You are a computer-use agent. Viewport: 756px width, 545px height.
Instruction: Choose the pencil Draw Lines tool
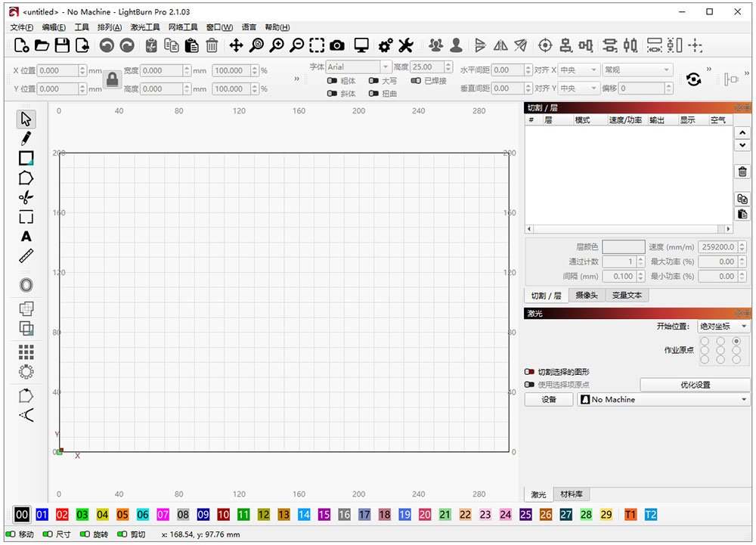(26, 139)
